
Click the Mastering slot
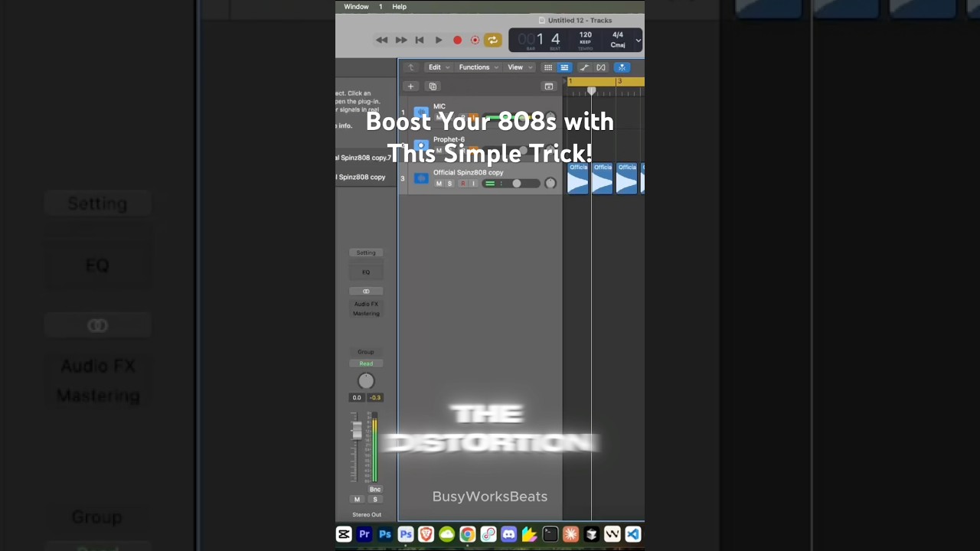click(x=366, y=313)
